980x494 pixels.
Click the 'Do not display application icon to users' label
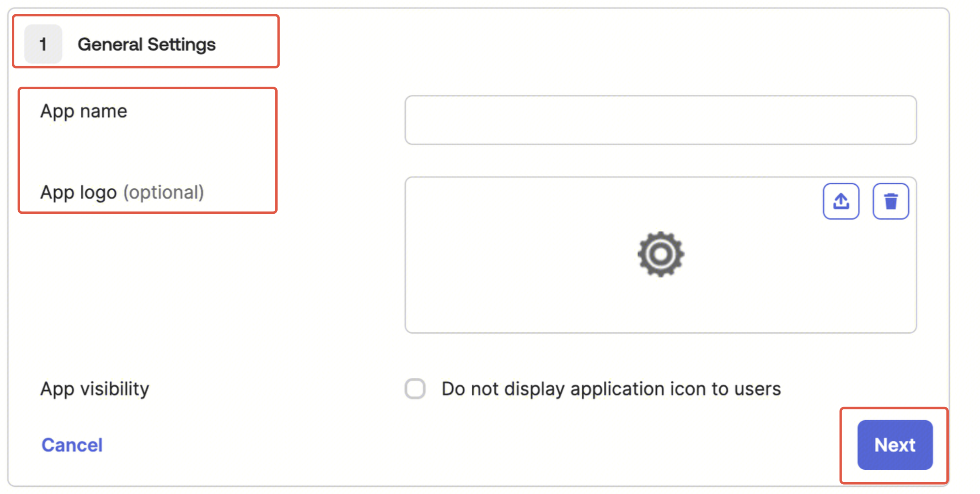pos(611,389)
